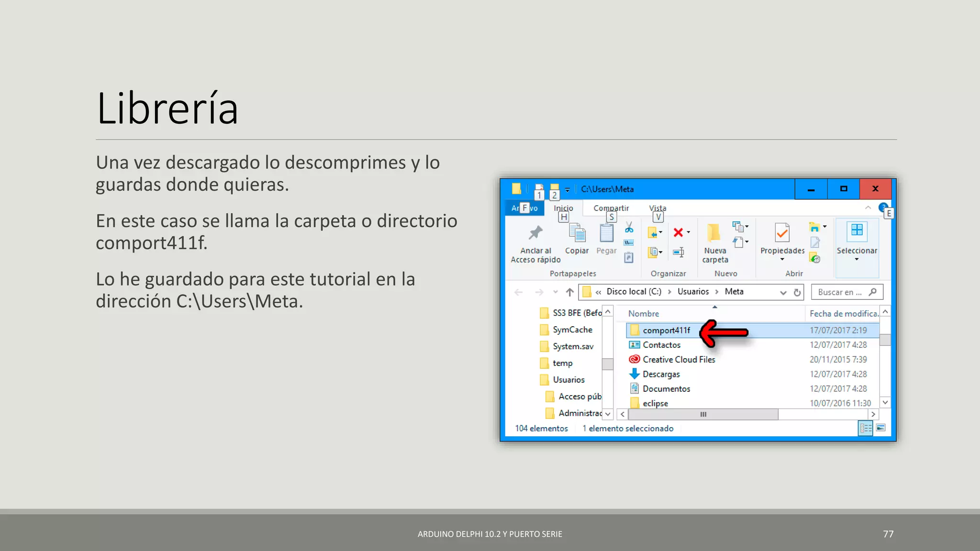Switch to the Vista tab

click(x=657, y=208)
